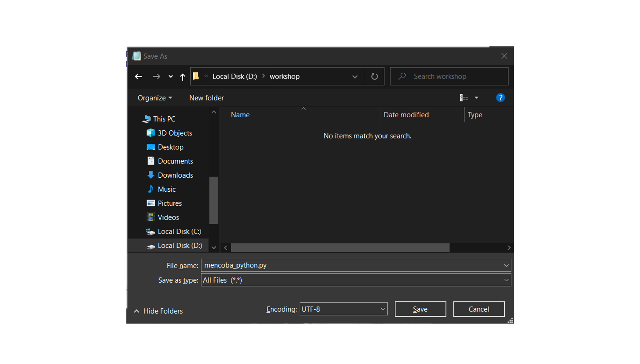The width and height of the screenshot is (640, 364).
Task: Go up one folder level
Action: pos(183,76)
